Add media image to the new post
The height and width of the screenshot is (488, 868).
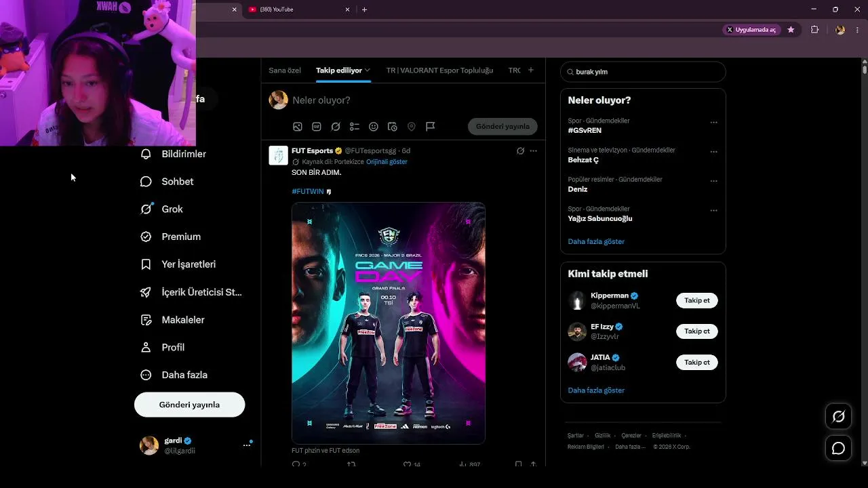click(x=297, y=127)
